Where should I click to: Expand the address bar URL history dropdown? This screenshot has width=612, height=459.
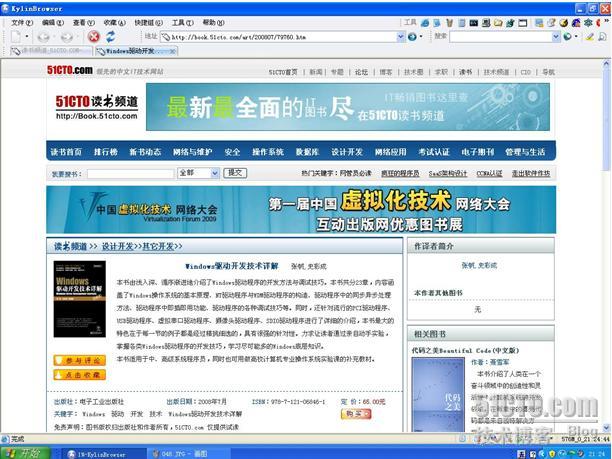[401, 37]
